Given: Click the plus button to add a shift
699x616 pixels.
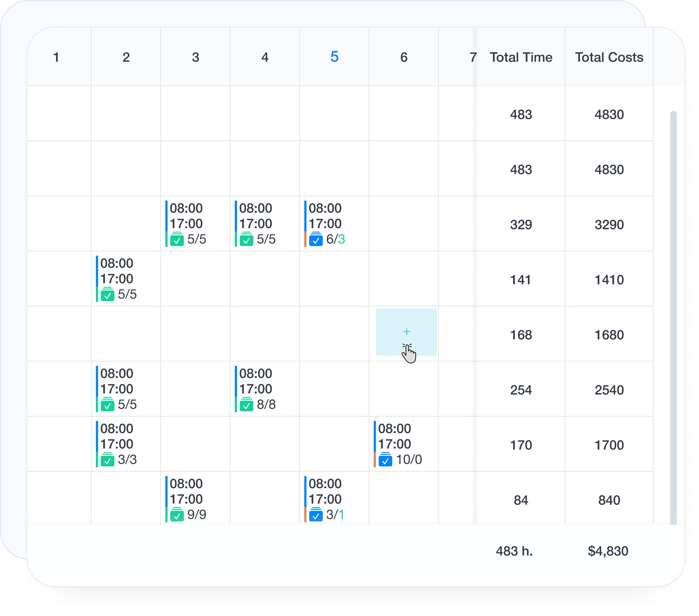Looking at the screenshot, I should point(407,332).
